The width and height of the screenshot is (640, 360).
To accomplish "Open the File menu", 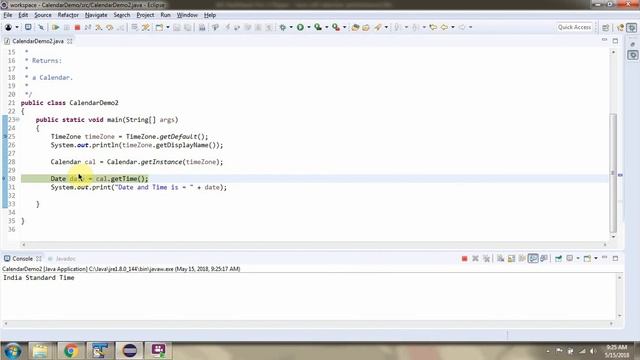I will (x=8, y=15).
